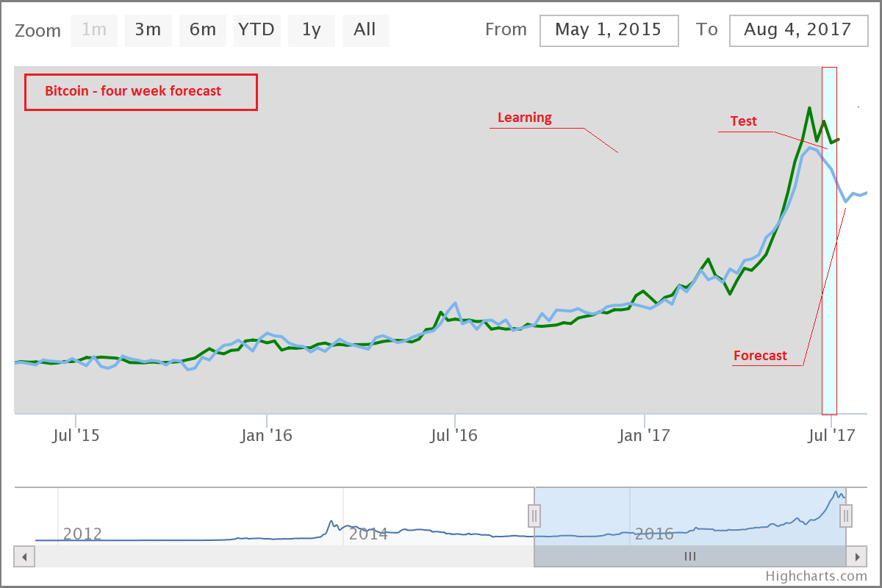Switch zoom to YTD
This screenshot has height=588, width=882.
(x=257, y=30)
